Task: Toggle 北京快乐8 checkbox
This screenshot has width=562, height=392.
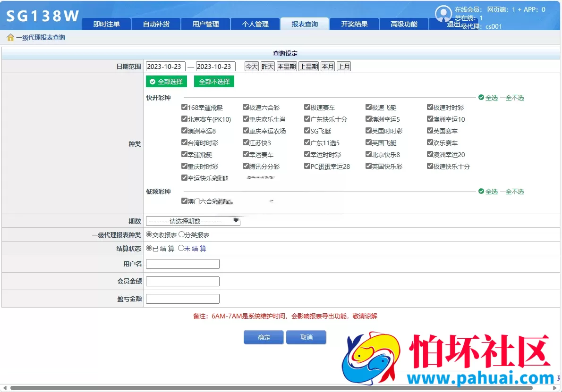Action: tap(368, 154)
